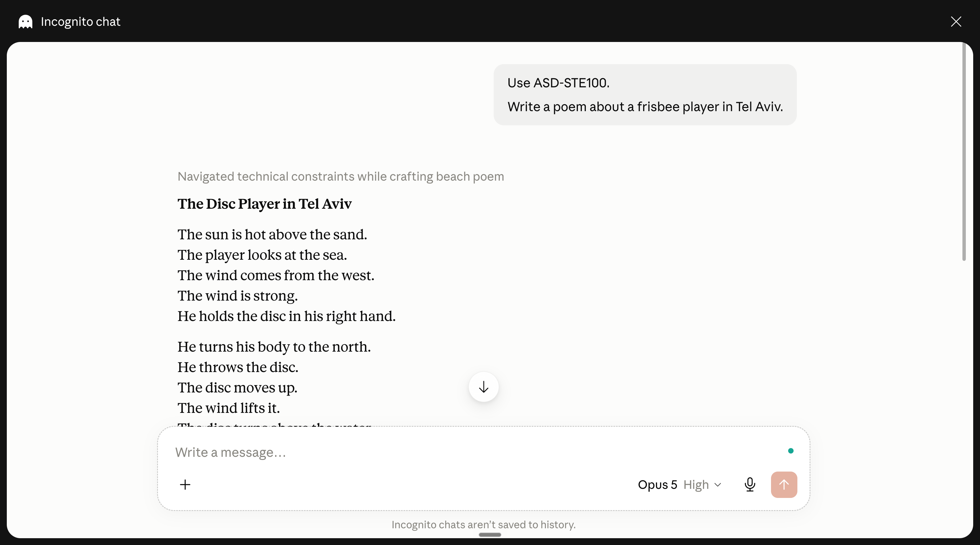Click the line "He holds the disc in his right hand."

click(286, 316)
